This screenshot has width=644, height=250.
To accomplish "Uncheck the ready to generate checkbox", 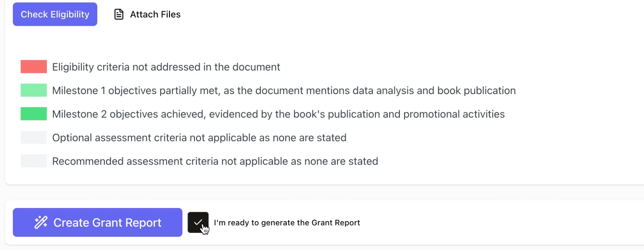I will 198,222.
